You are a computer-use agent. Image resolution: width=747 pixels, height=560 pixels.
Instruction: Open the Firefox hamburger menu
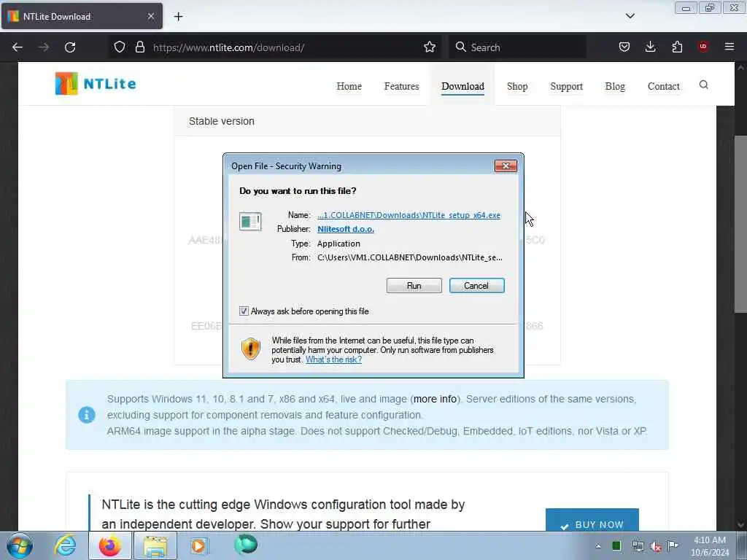[729, 47]
